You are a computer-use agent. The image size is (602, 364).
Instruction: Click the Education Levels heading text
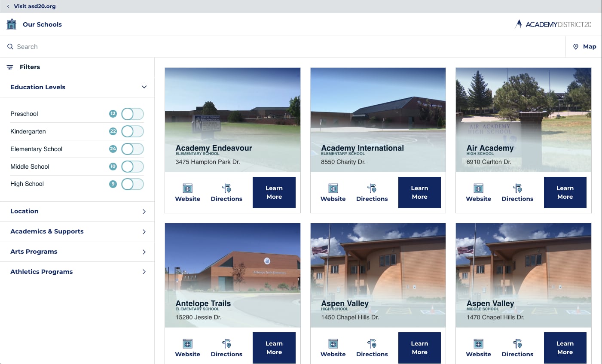click(x=38, y=87)
